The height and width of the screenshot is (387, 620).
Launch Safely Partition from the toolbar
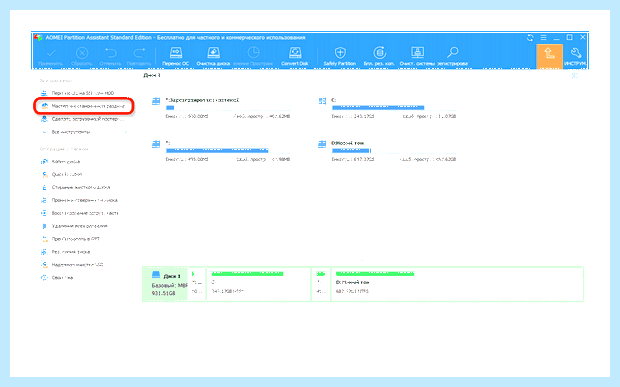(340, 57)
